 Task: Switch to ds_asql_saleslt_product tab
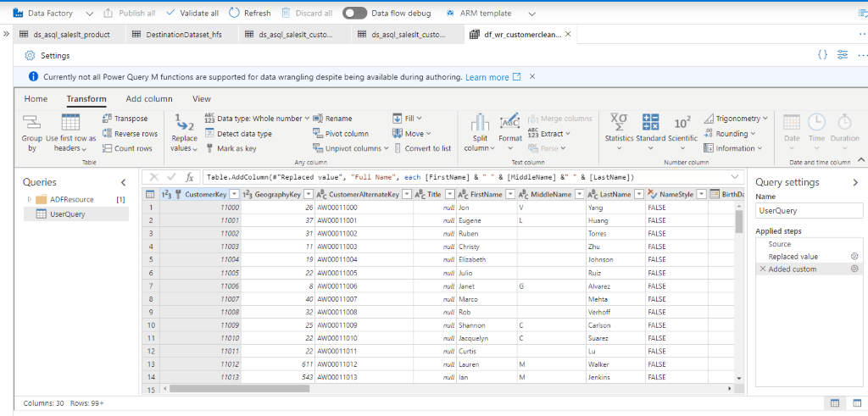[69, 34]
